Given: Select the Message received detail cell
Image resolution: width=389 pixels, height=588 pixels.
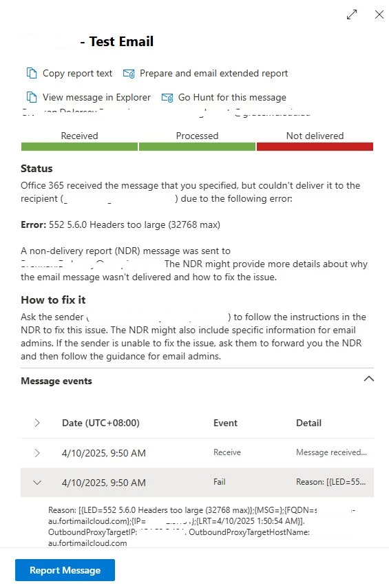Looking at the screenshot, I should coord(331,452).
